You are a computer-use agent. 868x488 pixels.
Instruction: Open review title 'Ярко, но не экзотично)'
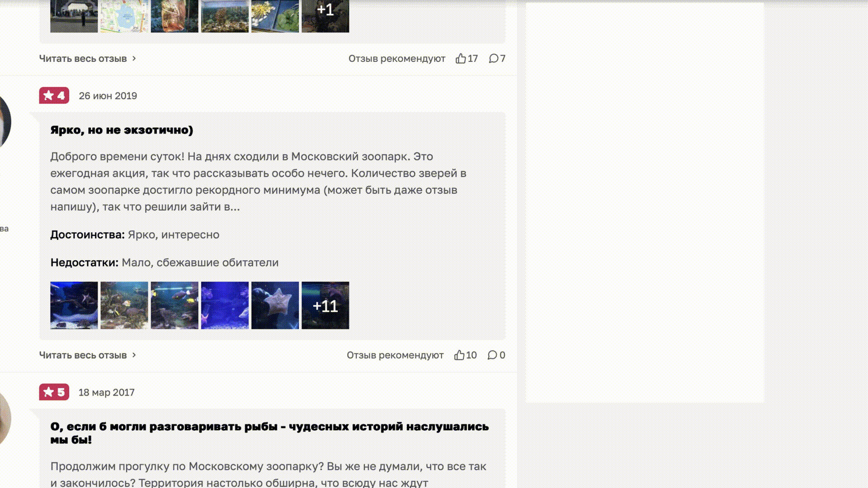pyautogui.click(x=122, y=130)
